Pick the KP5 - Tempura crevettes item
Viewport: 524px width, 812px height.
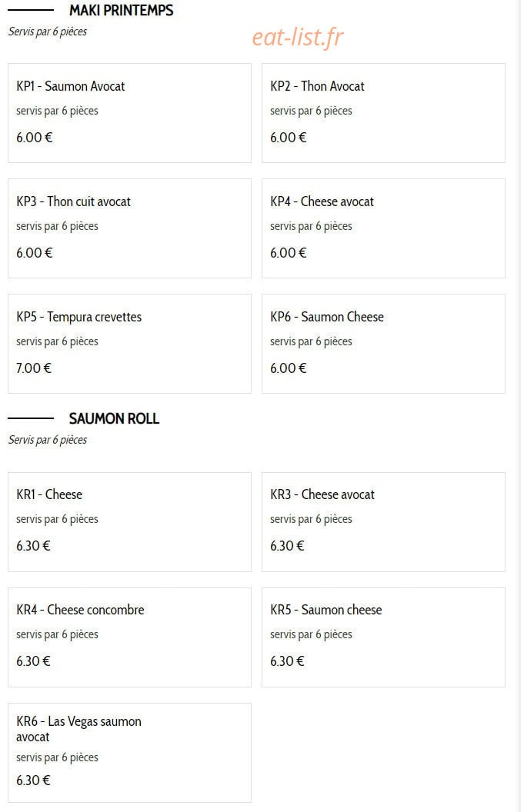pyautogui.click(x=129, y=344)
